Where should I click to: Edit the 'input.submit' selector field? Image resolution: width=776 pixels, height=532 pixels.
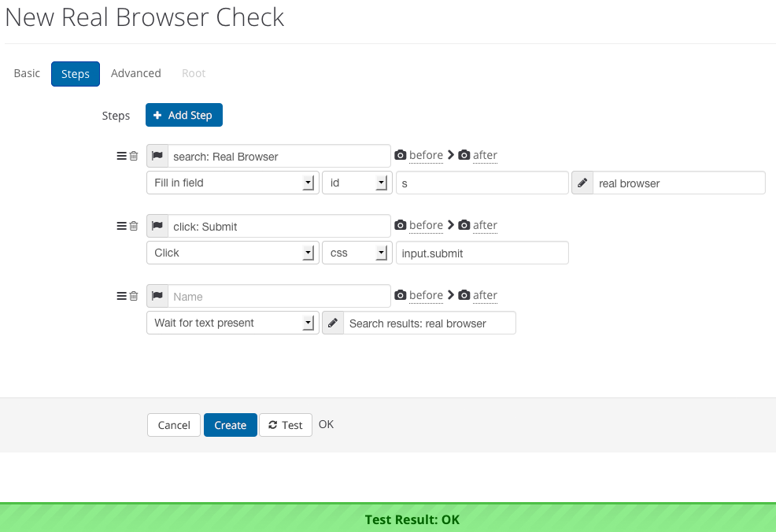click(482, 253)
